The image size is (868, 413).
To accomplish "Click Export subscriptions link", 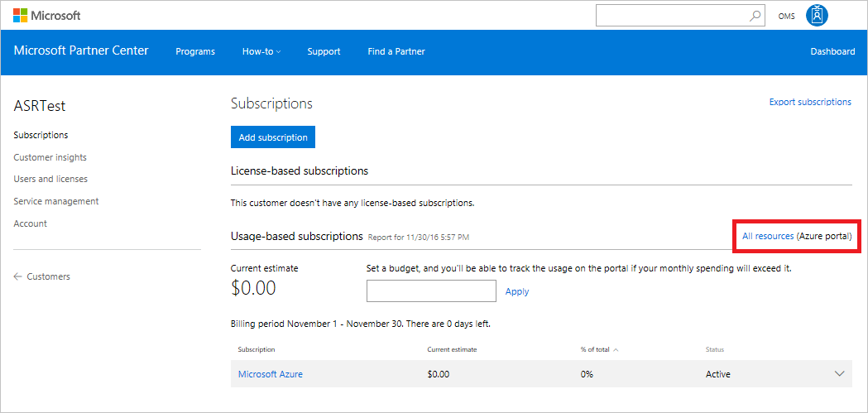I will coord(810,102).
